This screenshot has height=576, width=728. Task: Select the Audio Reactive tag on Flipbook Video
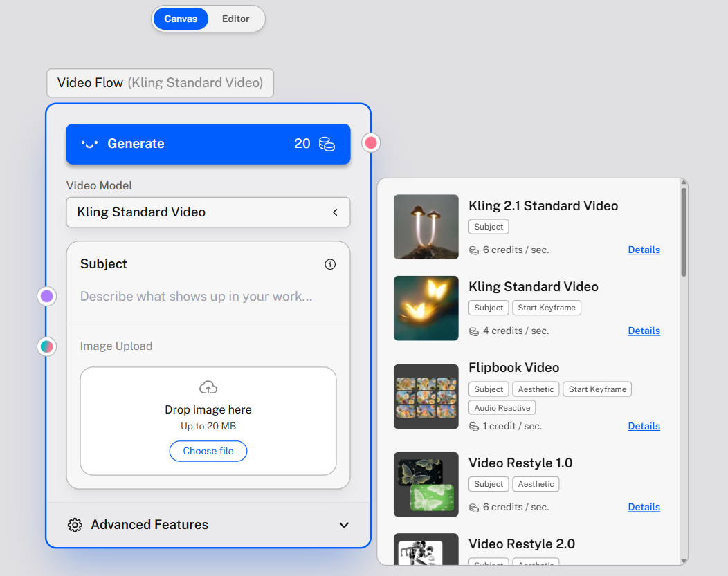point(502,408)
